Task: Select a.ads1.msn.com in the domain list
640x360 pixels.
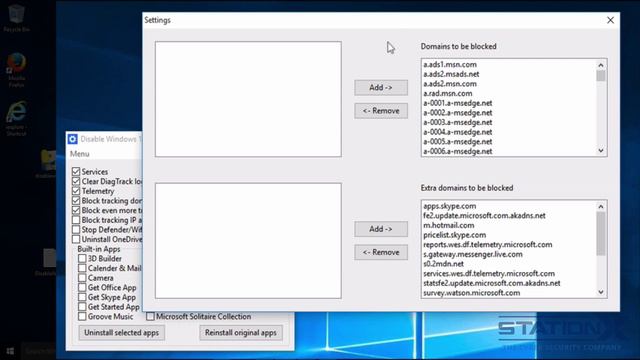Action: pyautogui.click(x=450, y=64)
